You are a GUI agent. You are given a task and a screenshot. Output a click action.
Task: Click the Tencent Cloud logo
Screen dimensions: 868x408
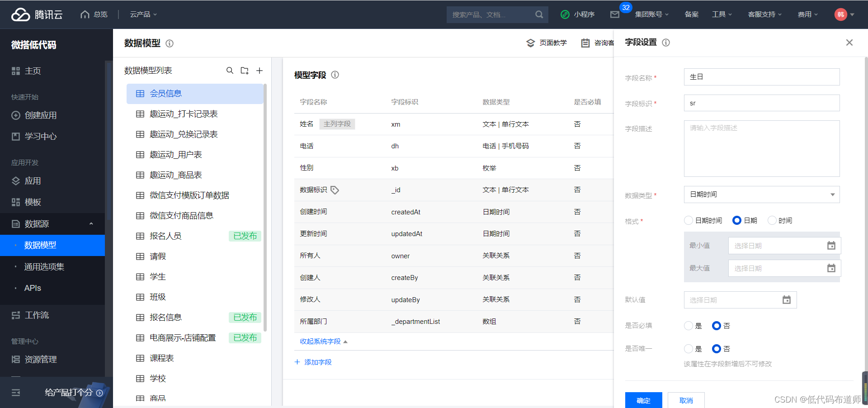37,14
